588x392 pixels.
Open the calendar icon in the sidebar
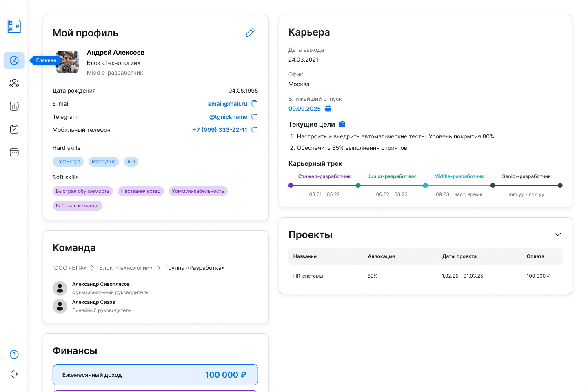[14, 151]
